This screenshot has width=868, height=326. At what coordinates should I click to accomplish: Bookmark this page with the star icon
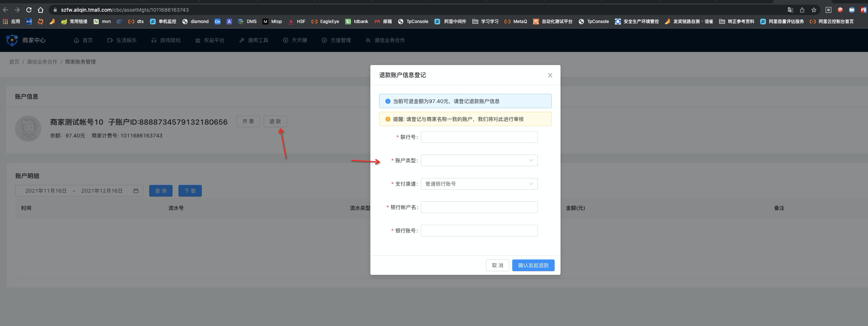point(814,10)
